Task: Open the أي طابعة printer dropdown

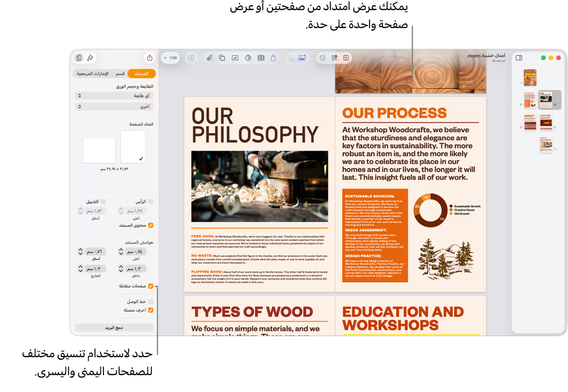Action: tap(114, 96)
